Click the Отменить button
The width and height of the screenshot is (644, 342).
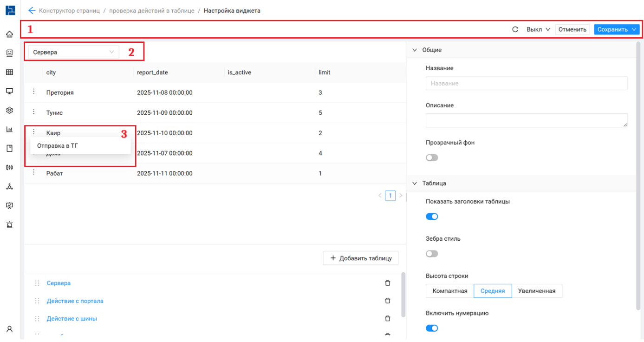572,29
